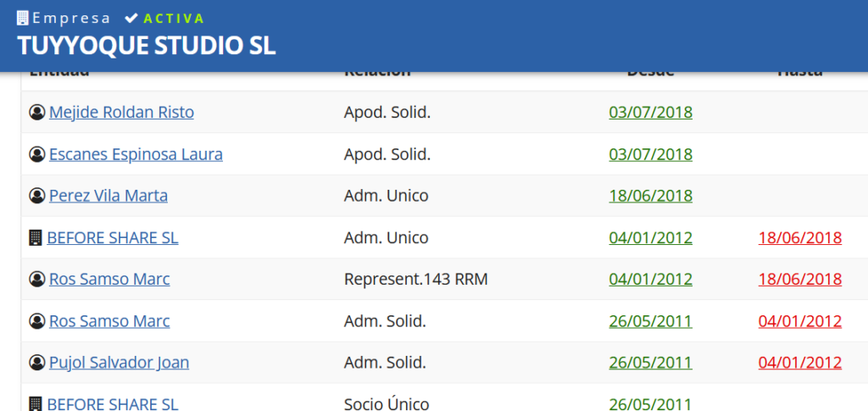Click the Socio Único relation text

pos(387,404)
